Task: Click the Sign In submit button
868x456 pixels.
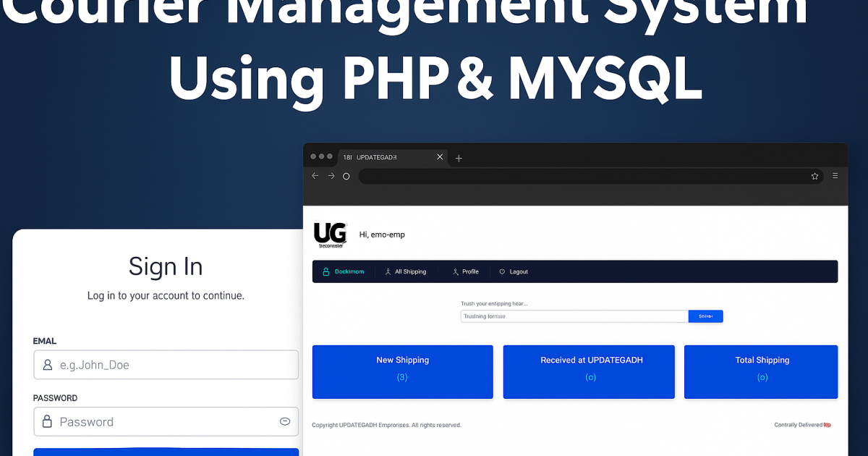Action: point(166,452)
